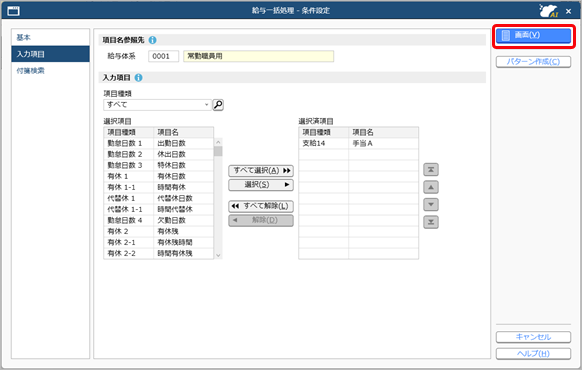Image resolution: width=582 pixels, height=370 pixels.
Task: Open the AI assistant icon in title bar
Action: (x=549, y=11)
